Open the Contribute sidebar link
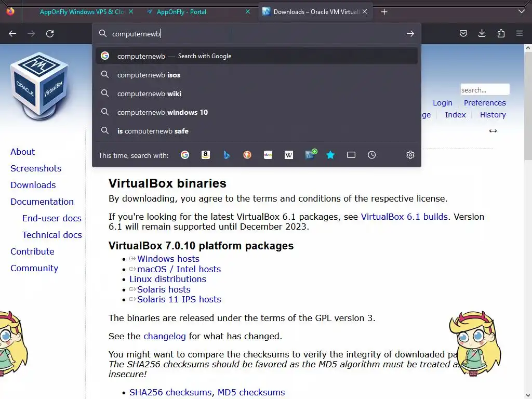The width and height of the screenshot is (532, 399). tap(32, 251)
